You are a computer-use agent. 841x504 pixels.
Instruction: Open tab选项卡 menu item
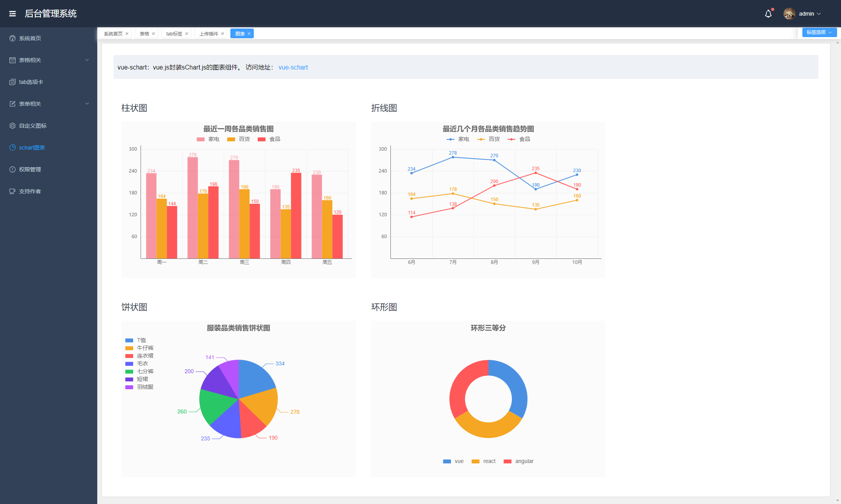point(48,82)
